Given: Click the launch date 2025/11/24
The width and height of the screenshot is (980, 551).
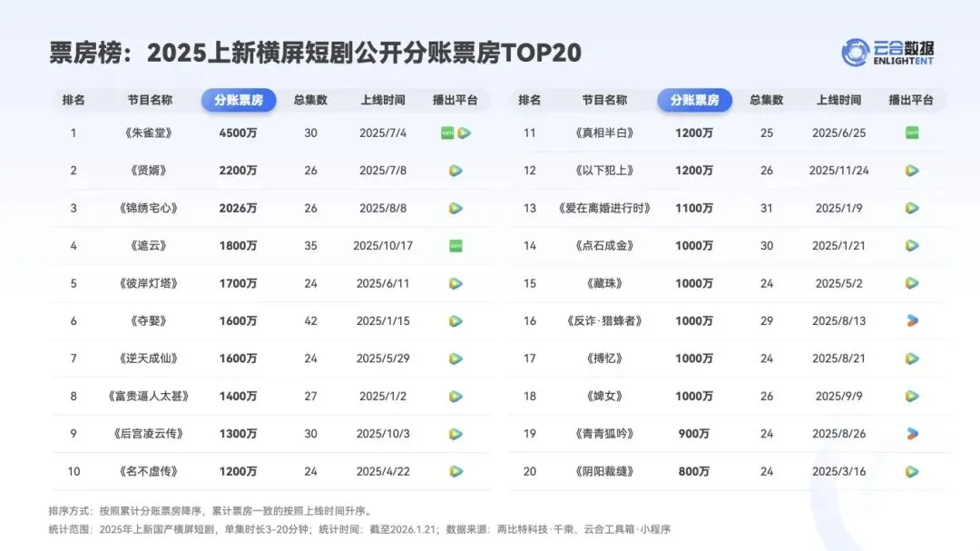Looking at the screenshot, I should (x=838, y=171).
